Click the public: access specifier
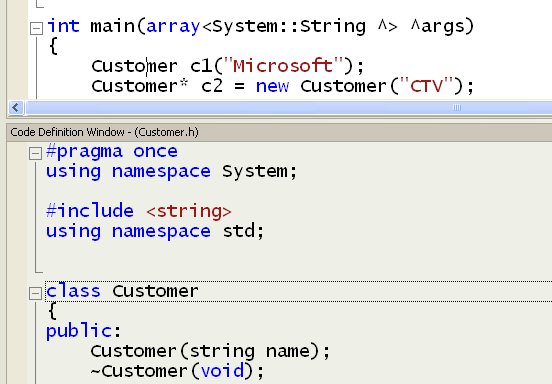 [83, 332]
